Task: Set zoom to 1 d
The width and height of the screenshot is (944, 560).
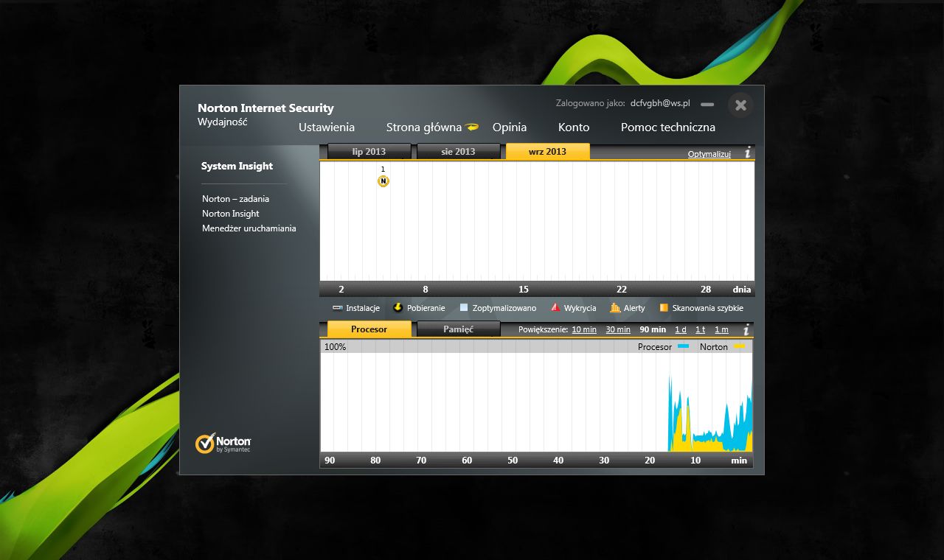Action: coord(680,329)
